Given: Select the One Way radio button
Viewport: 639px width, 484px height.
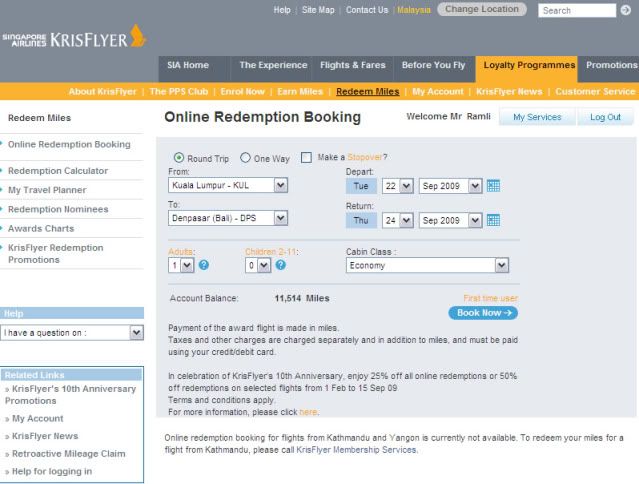Looking at the screenshot, I should point(245,158).
